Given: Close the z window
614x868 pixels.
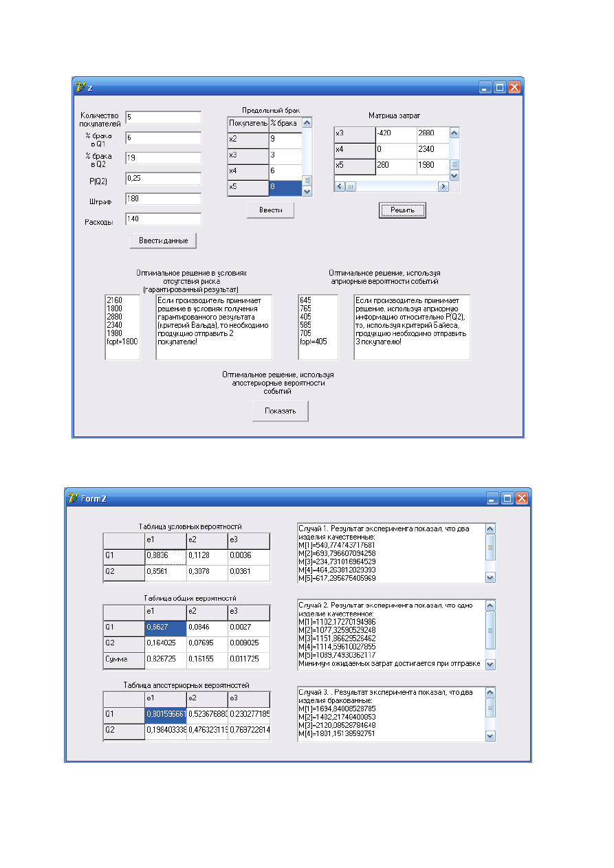Looking at the screenshot, I should (x=514, y=87).
